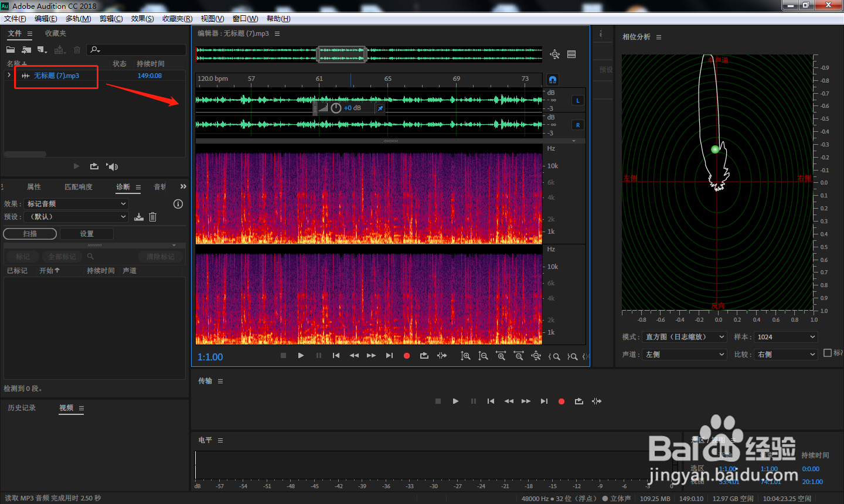The width and height of the screenshot is (844, 504).
Task: Delete preset trash icon in 诊断 panel
Action: (153, 217)
